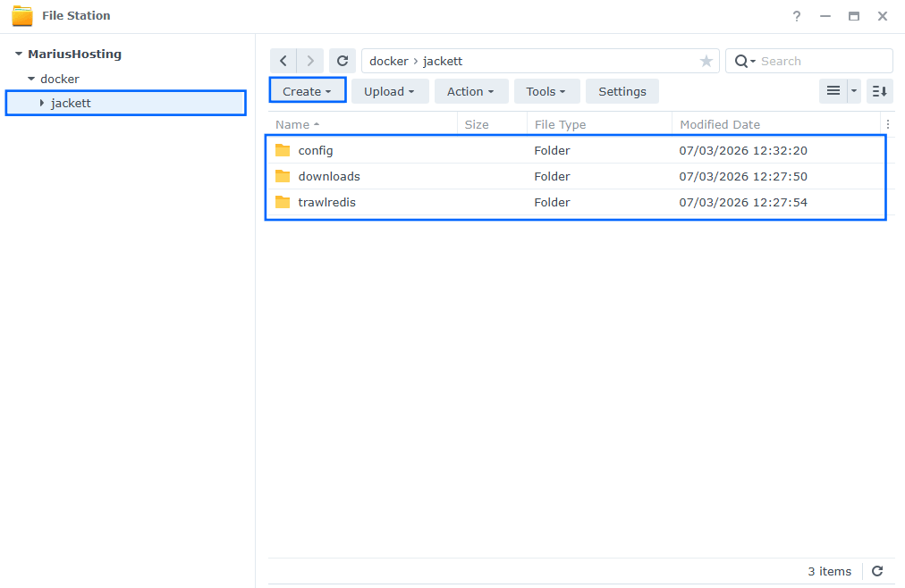Click jackett in the breadcrumb path
This screenshot has width=905, height=588.
(443, 61)
